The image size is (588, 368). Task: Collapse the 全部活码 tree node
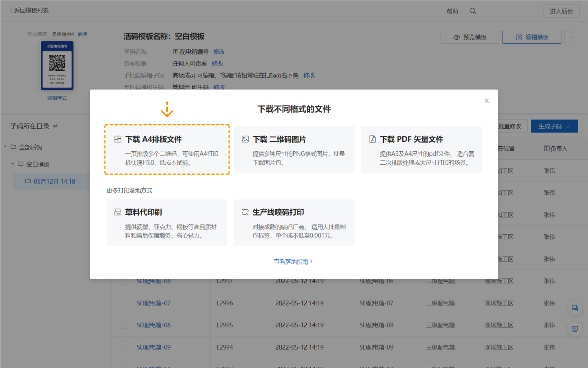coord(6,147)
